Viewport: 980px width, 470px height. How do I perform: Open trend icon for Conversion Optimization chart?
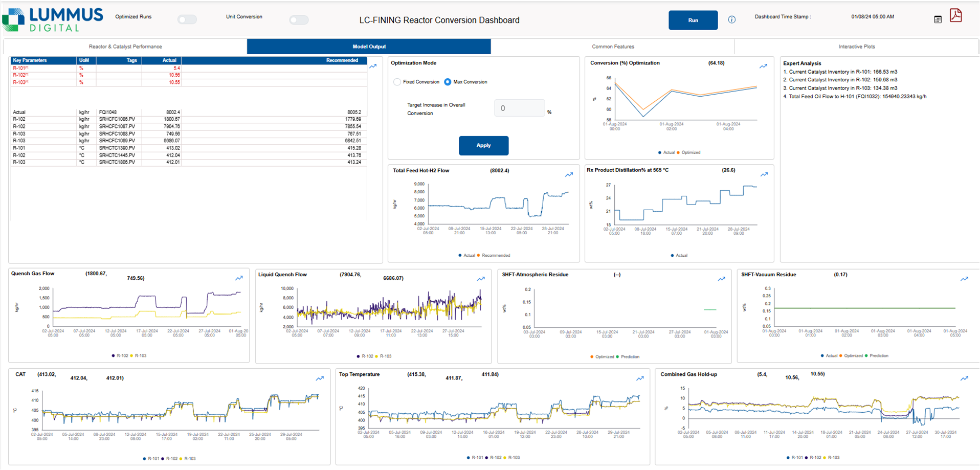pos(763,66)
